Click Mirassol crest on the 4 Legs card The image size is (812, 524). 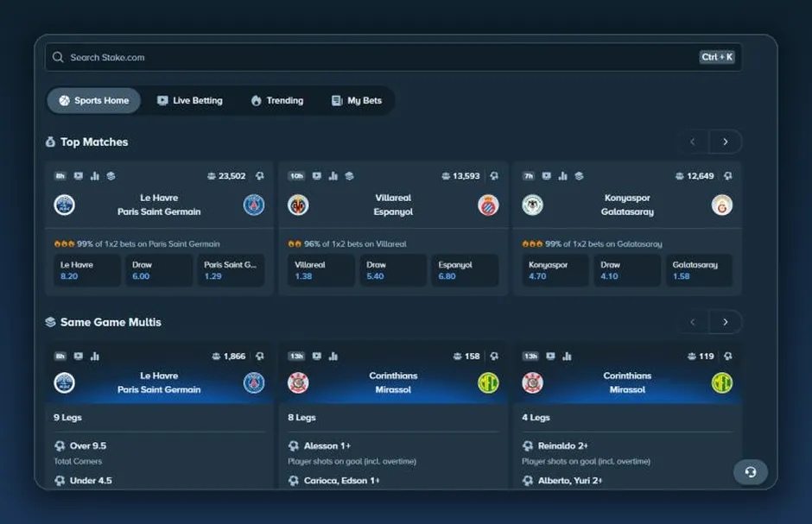coord(722,382)
